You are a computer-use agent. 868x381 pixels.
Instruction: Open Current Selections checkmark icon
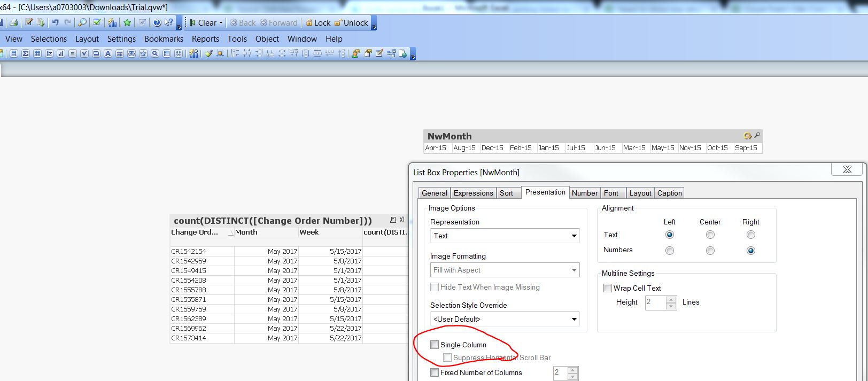click(x=97, y=22)
